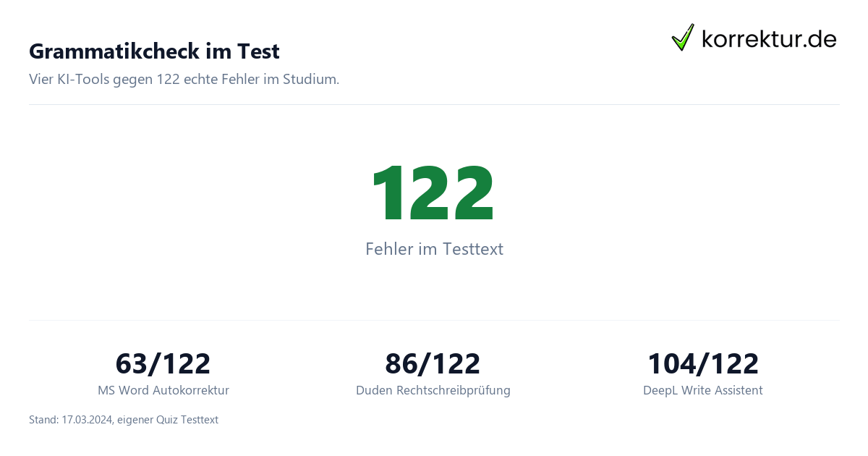Viewport: 868px width, 456px height.
Task: Click the 86/122 score value
Action: tap(433, 363)
